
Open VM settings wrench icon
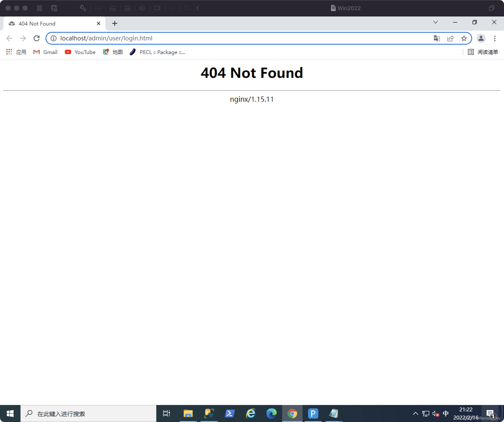pos(83,8)
